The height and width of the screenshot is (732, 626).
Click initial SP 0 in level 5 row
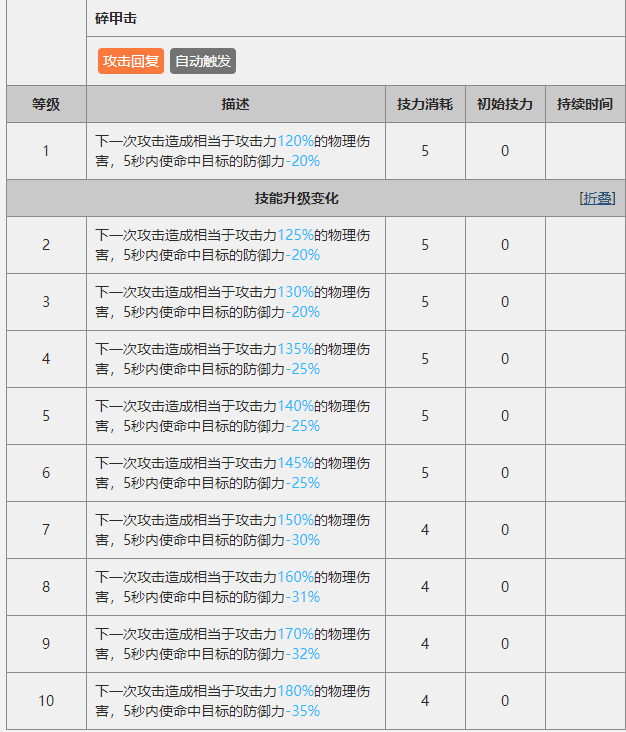click(x=505, y=416)
